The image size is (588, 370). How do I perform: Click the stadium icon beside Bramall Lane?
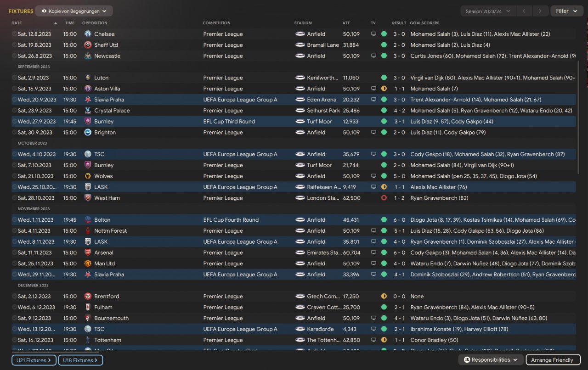(x=300, y=45)
